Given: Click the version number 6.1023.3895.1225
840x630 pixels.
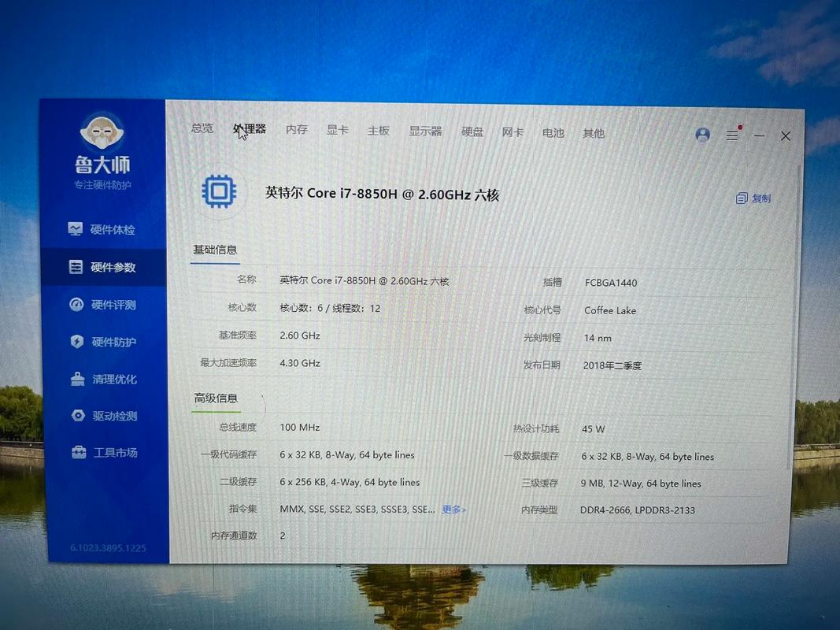Looking at the screenshot, I should click(108, 548).
